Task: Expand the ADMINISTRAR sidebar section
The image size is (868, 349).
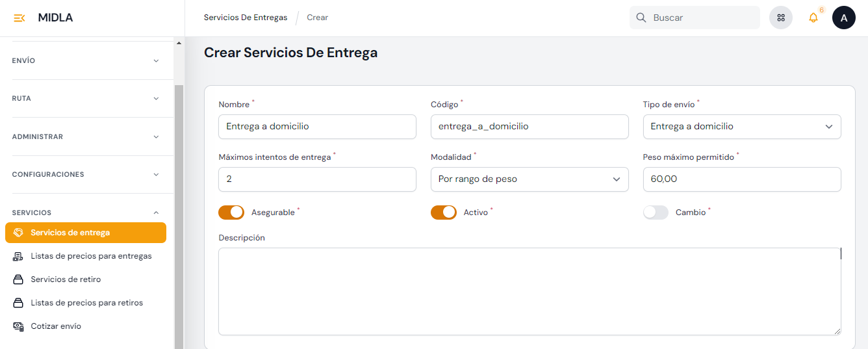Action: click(x=86, y=136)
